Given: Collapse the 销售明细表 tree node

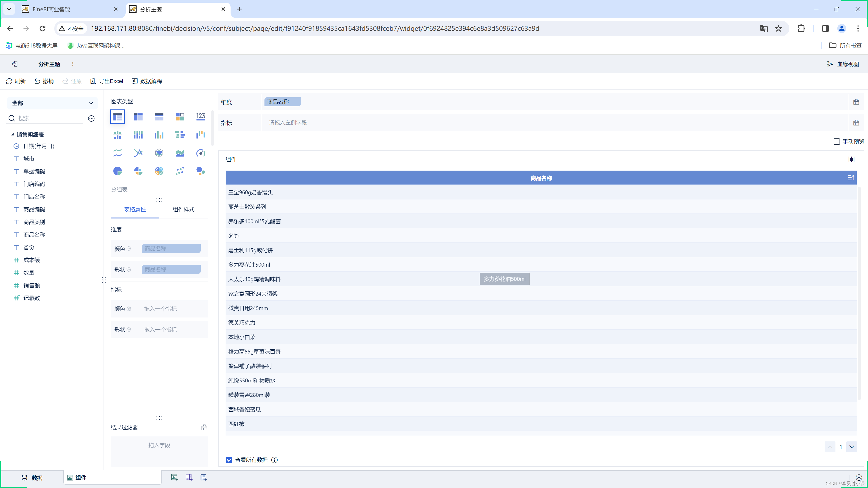Looking at the screenshot, I should coord(12,135).
